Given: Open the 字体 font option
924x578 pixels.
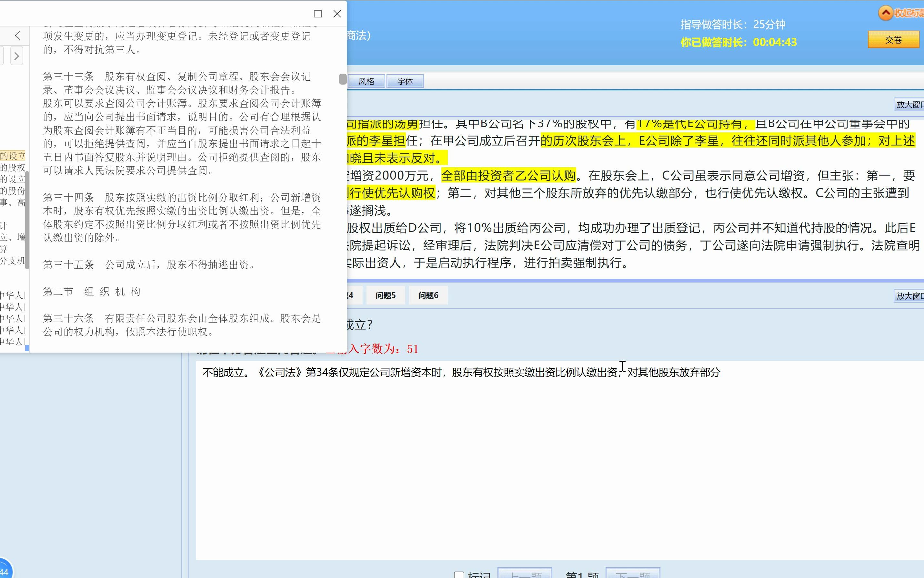Looking at the screenshot, I should click(405, 81).
